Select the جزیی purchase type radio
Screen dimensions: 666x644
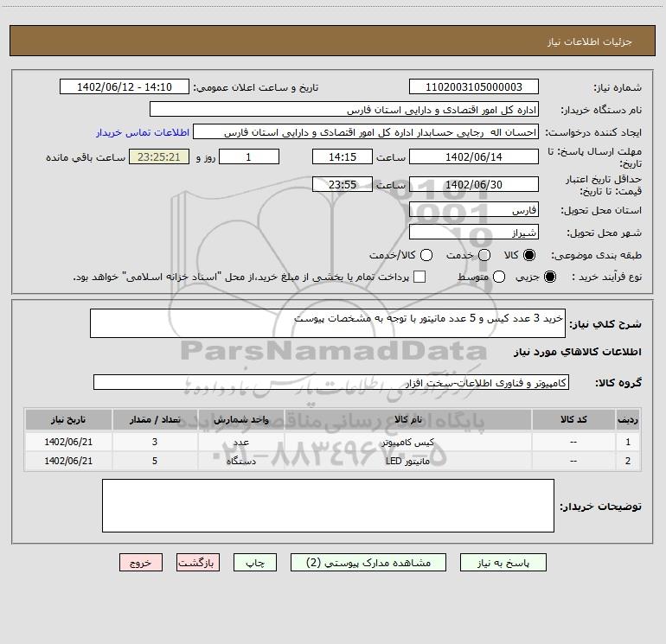click(x=549, y=277)
